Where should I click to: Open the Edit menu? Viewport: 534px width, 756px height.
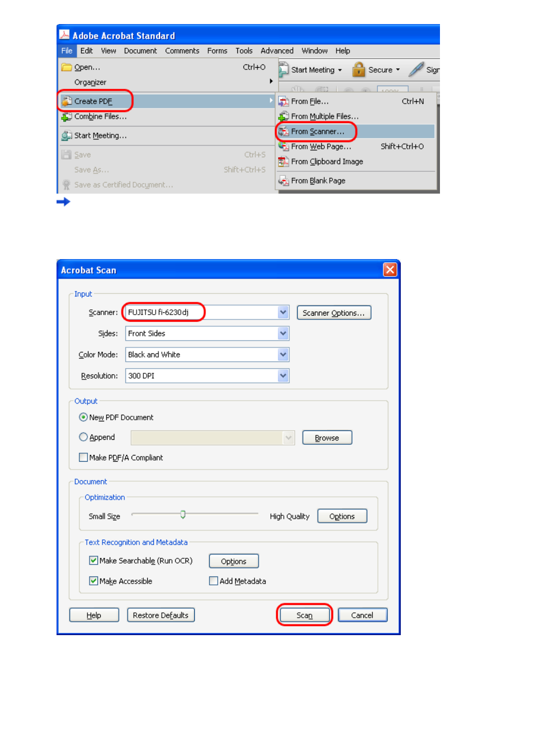[x=87, y=51]
